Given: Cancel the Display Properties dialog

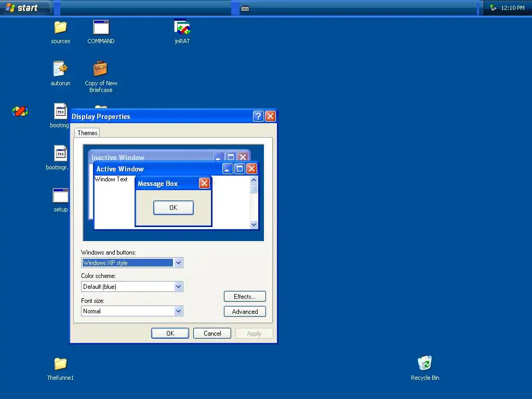Looking at the screenshot, I should tap(212, 334).
